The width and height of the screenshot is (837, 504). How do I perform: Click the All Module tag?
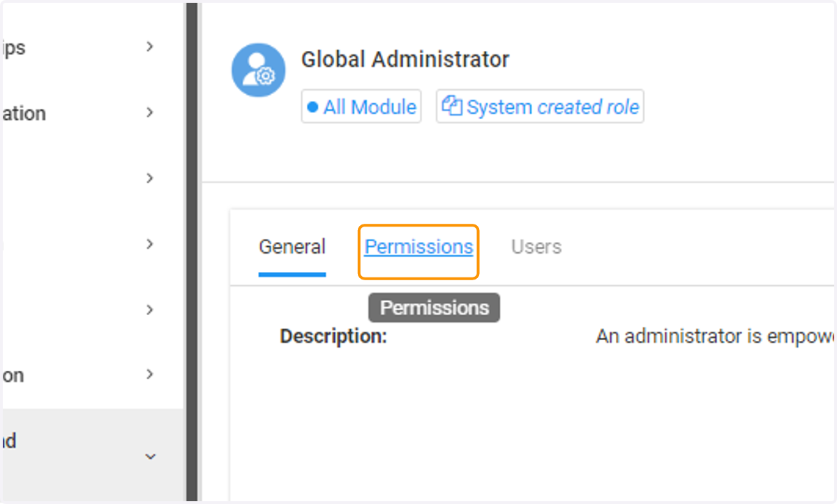click(x=361, y=107)
